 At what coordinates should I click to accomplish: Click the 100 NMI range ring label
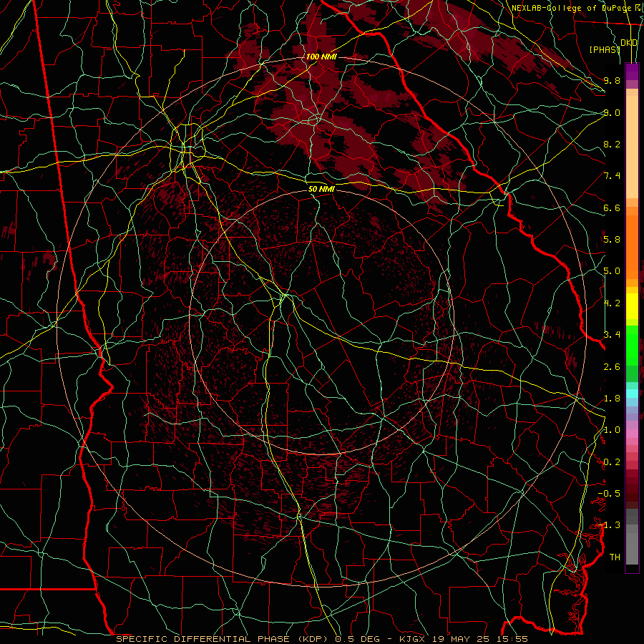pos(321,57)
